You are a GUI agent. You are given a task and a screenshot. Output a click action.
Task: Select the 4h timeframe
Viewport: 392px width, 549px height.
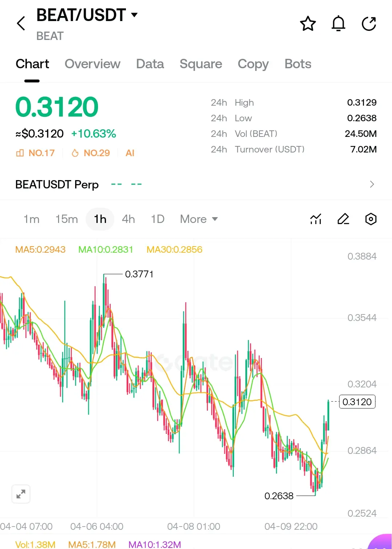pyautogui.click(x=128, y=219)
